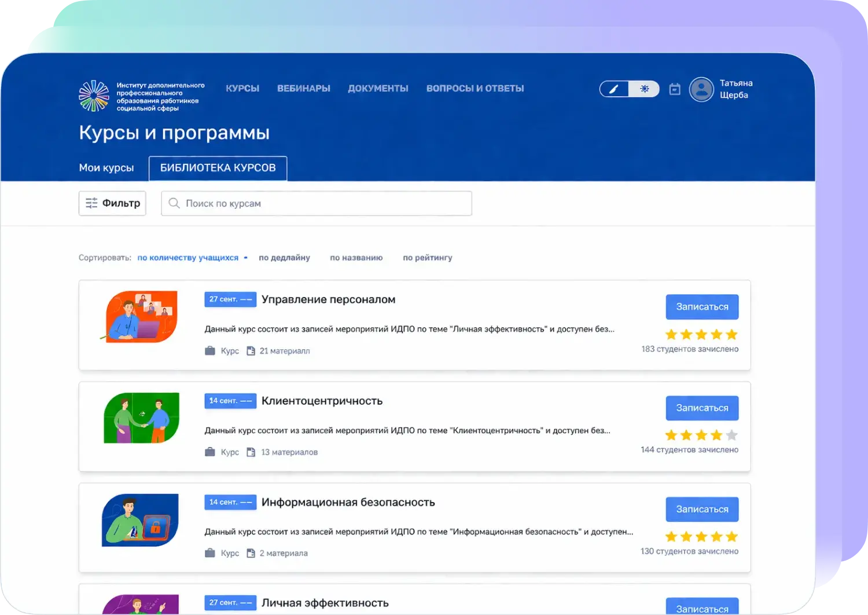
Task: Click 183 студентов зачислено text
Action: (x=690, y=349)
